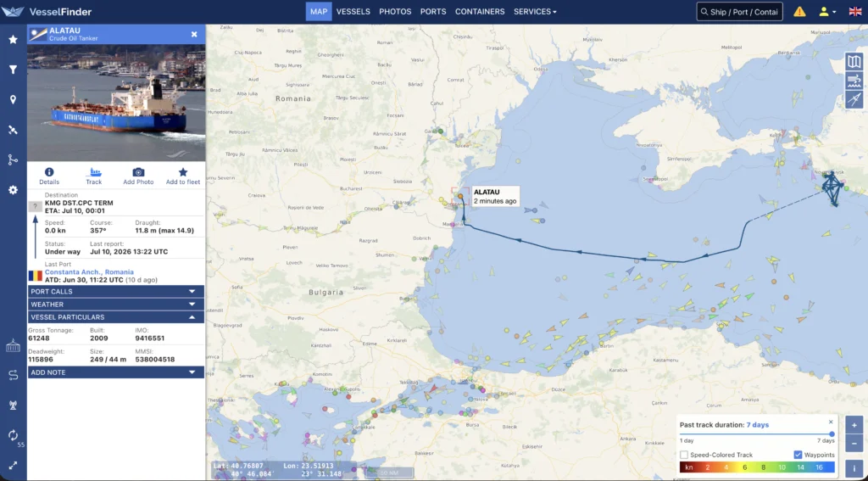Close the past track duration popup

pyautogui.click(x=831, y=422)
